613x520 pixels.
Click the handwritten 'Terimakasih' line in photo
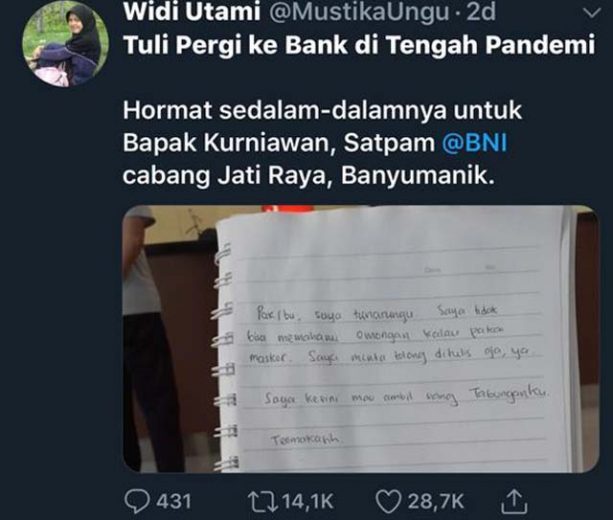306,440
